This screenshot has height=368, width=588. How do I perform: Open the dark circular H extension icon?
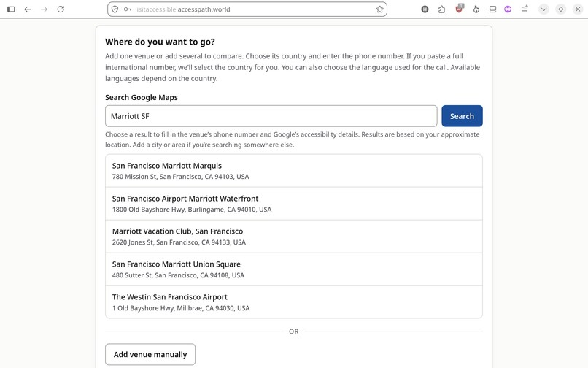pyautogui.click(x=425, y=9)
